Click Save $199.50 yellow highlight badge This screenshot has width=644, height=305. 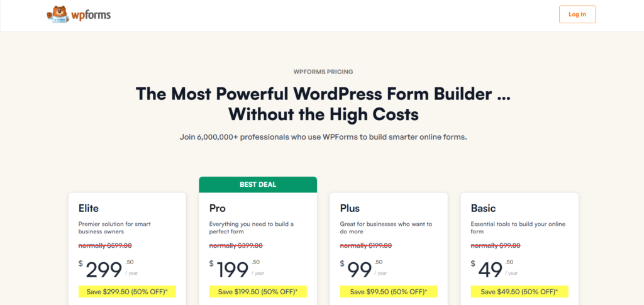(x=258, y=292)
